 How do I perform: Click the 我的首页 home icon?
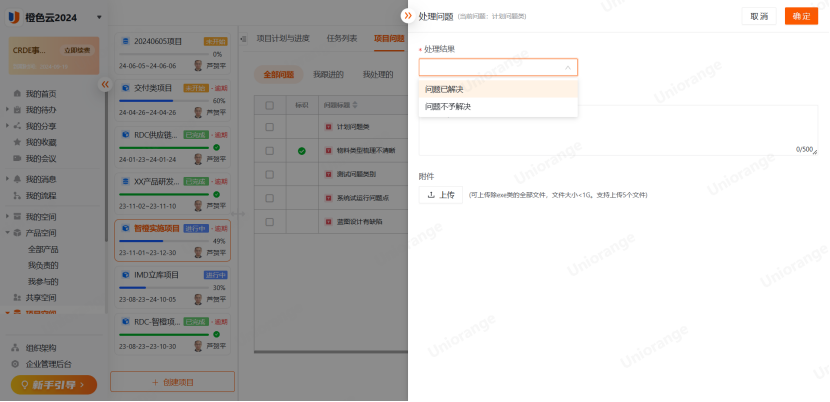16,94
